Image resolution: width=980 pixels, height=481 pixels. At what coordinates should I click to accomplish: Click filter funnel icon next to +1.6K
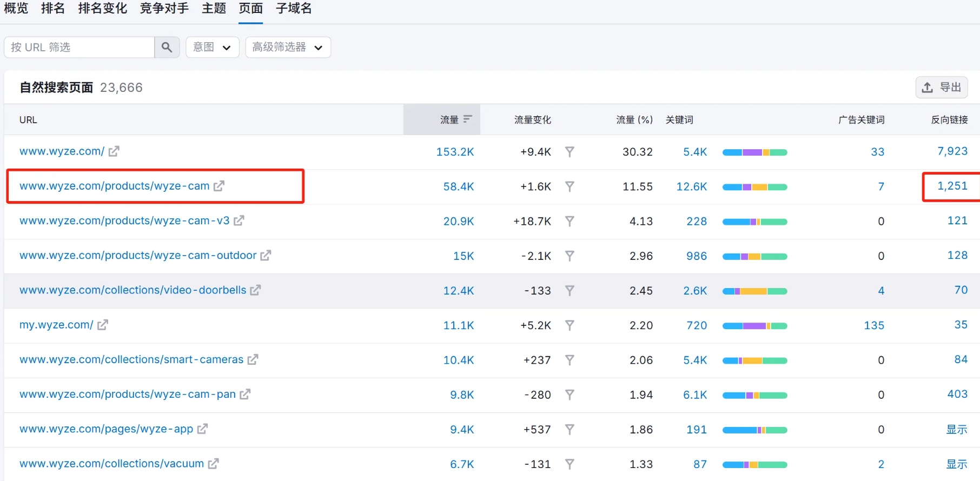click(x=570, y=186)
